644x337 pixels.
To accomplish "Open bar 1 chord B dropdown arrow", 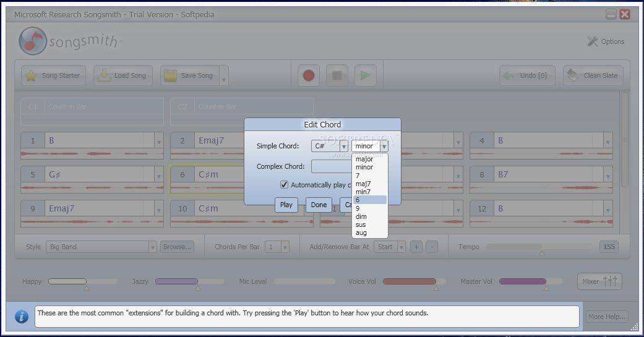I will pos(159,141).
